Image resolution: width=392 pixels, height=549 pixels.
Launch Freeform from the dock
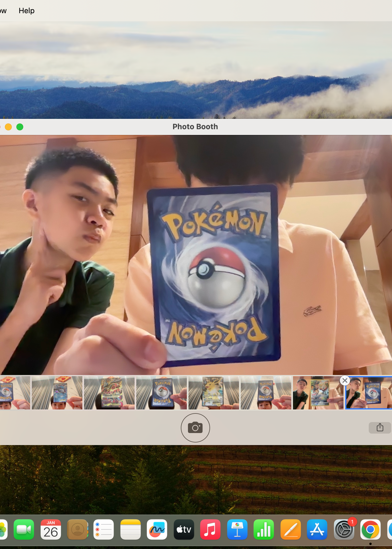tap(157, 529)
